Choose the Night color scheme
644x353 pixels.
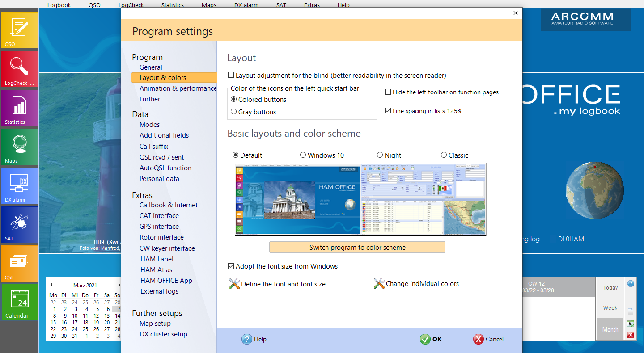(x=380, y=155)
